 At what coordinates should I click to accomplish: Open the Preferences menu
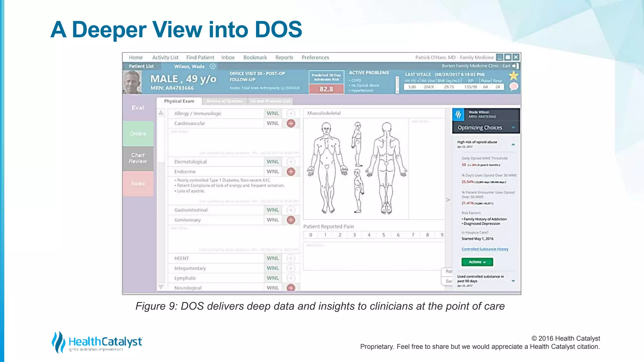tap(315, 58)
